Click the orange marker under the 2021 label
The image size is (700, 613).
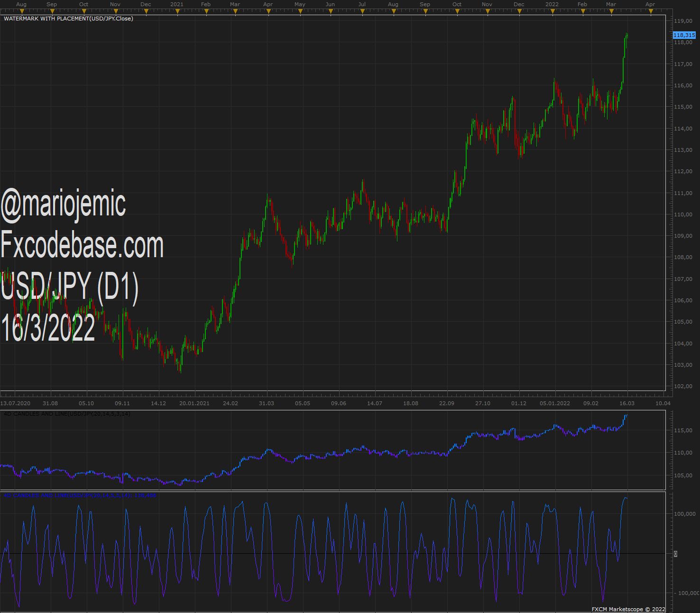tap(176, 11)
